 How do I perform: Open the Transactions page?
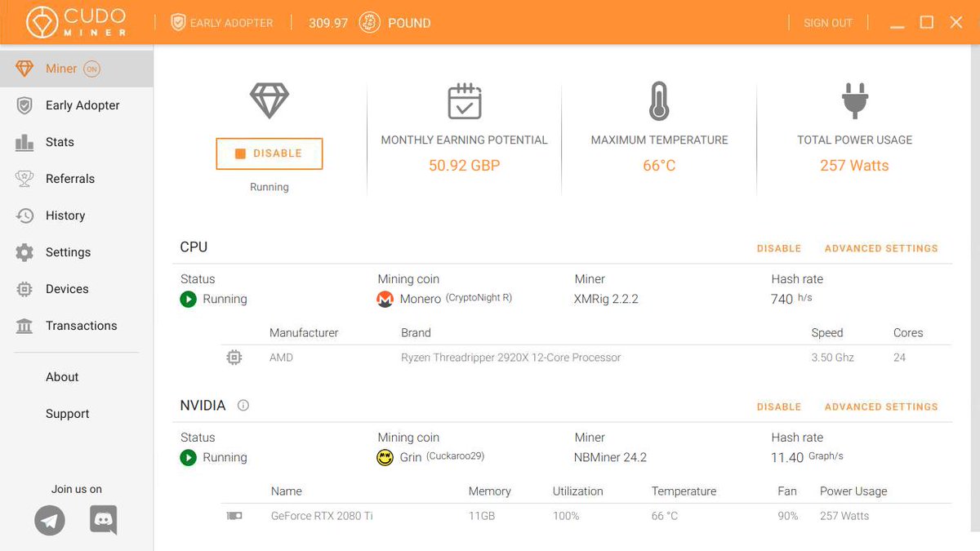tap(77, 326)
